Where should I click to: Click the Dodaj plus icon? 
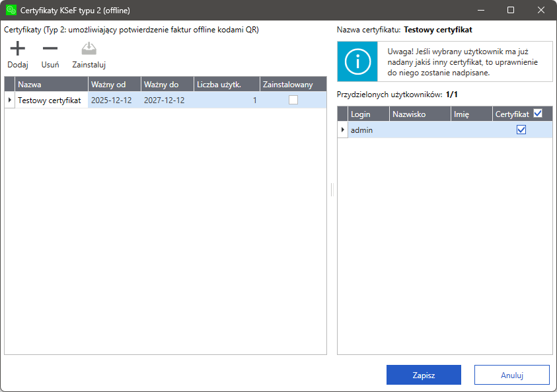coord(18,48)
